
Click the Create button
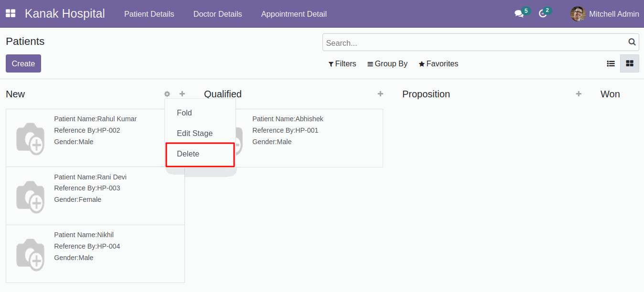[x=23, y=63]
